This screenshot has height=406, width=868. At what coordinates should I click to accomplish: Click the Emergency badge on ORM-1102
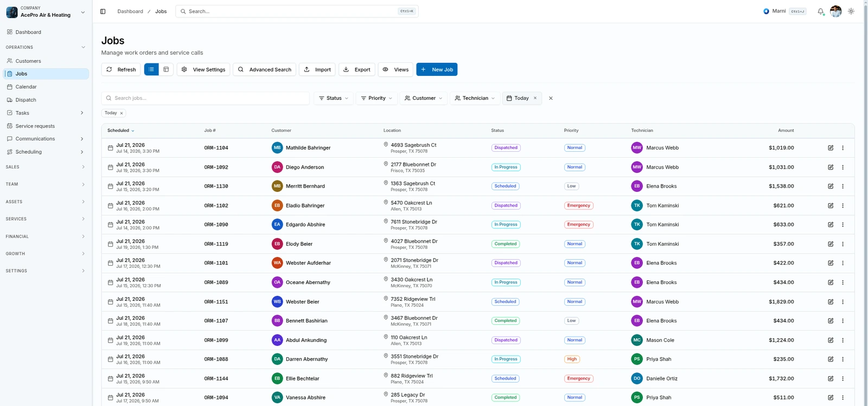pyautogui.click(x=578, y=206)
